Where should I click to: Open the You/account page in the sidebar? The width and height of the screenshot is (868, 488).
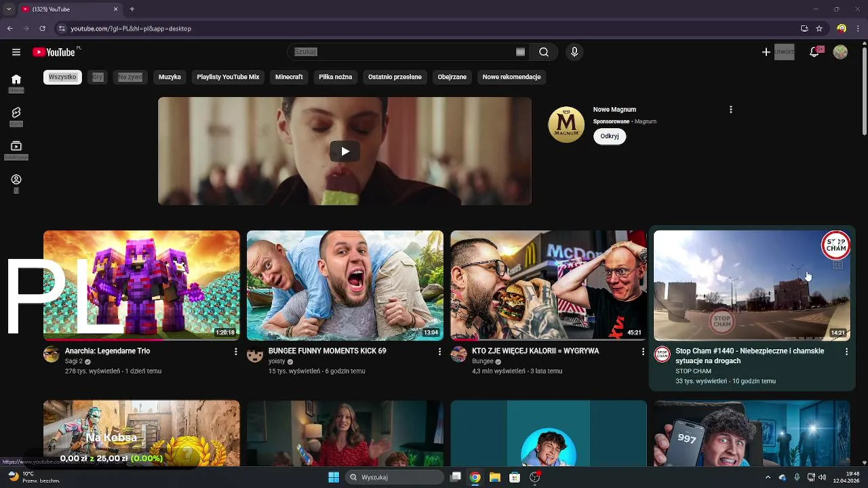pos(16,183)
